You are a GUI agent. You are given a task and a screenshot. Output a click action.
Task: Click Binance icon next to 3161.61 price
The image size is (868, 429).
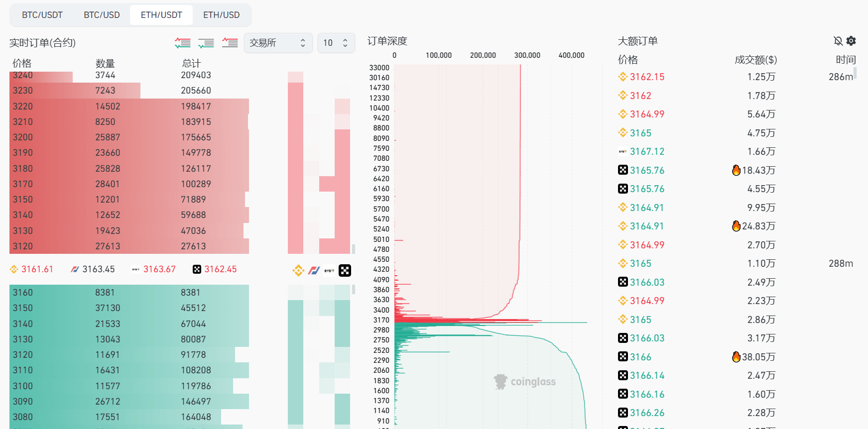(x=14, y=269)
